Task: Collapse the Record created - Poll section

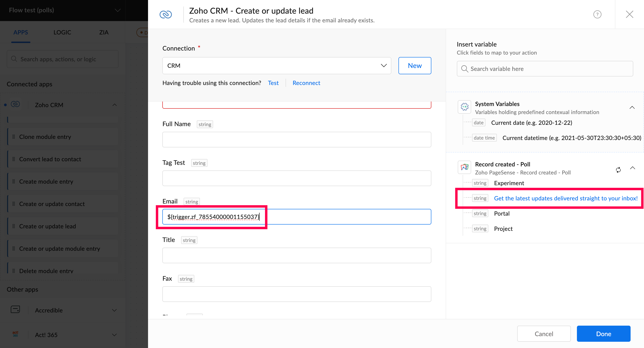Action: pos(632,168)
